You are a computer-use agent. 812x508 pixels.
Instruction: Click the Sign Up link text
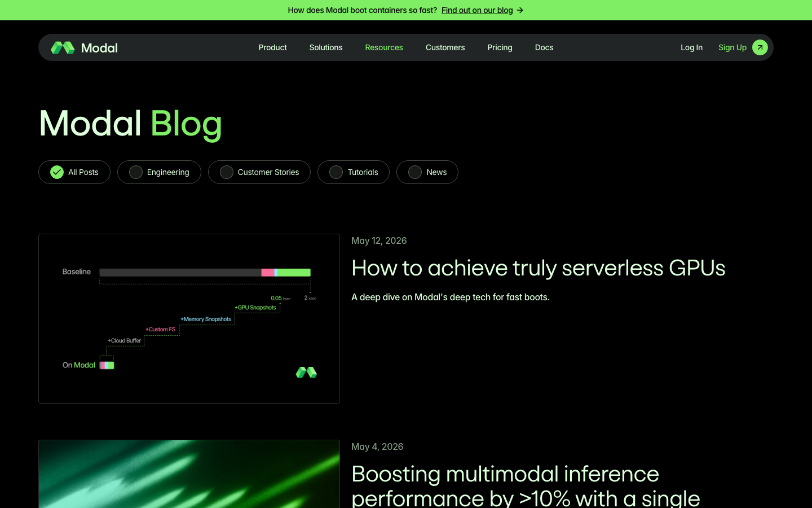click(x=732, y=47)
